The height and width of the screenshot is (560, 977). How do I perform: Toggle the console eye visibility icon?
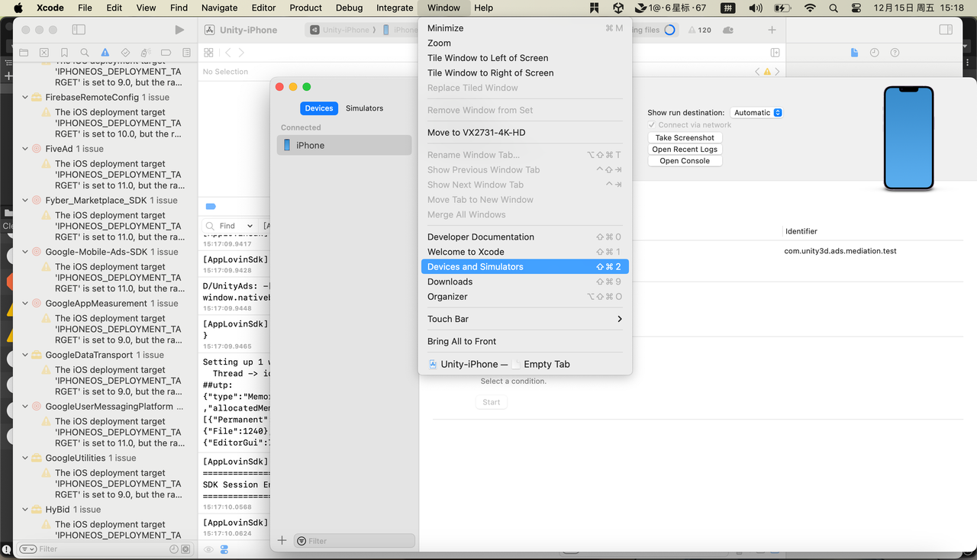(x=208, y=549)
